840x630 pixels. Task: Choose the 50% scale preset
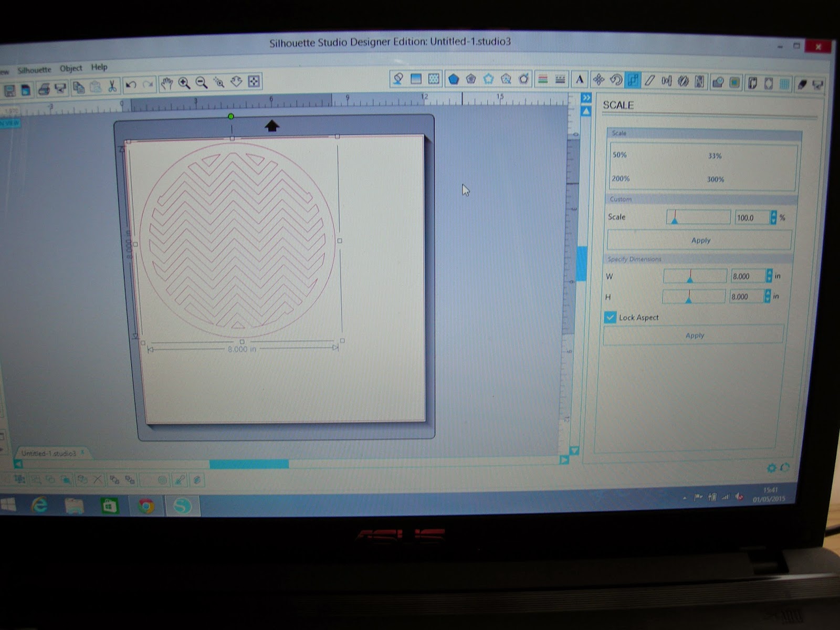[x=619, y=155]
